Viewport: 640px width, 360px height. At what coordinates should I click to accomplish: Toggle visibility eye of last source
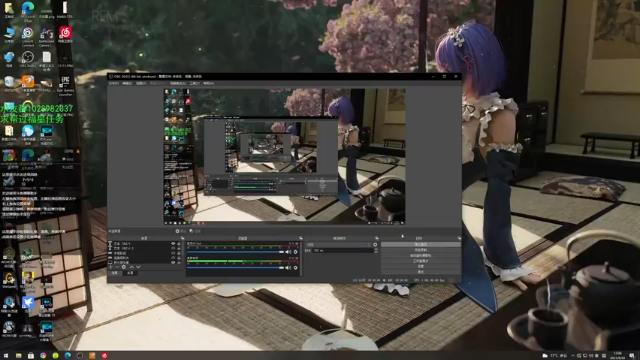click(x=173, y=262)
